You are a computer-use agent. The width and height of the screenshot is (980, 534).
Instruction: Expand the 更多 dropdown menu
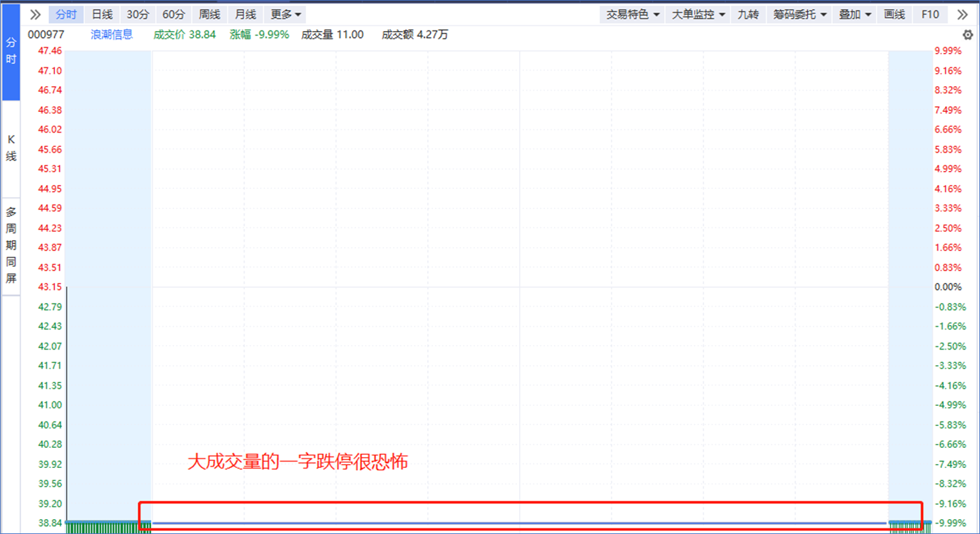285,14
